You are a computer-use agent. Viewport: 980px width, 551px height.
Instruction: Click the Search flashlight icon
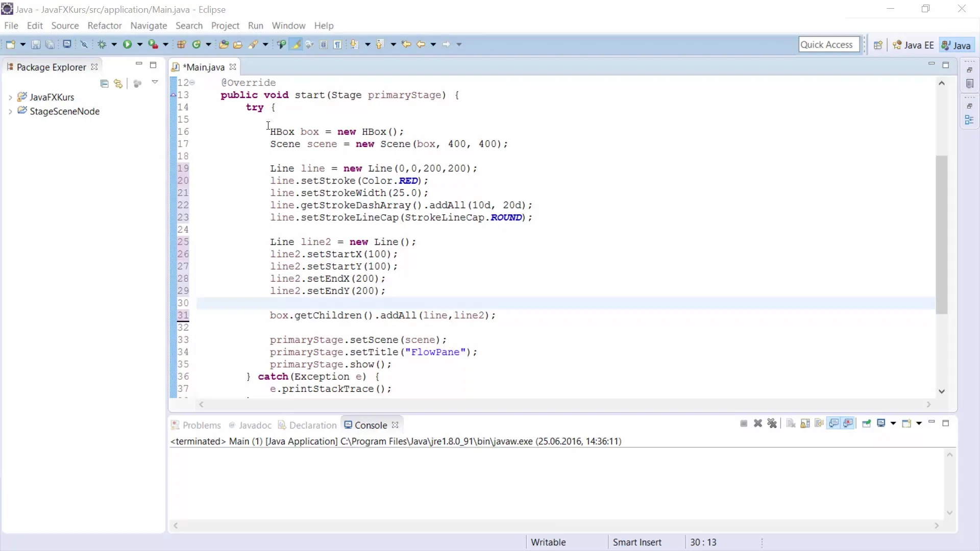coord(253,44)
